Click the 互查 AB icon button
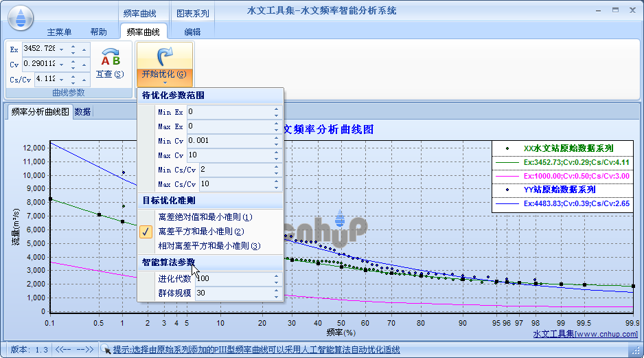The width and height of the screenshot is (644, 358). [110, 60]
